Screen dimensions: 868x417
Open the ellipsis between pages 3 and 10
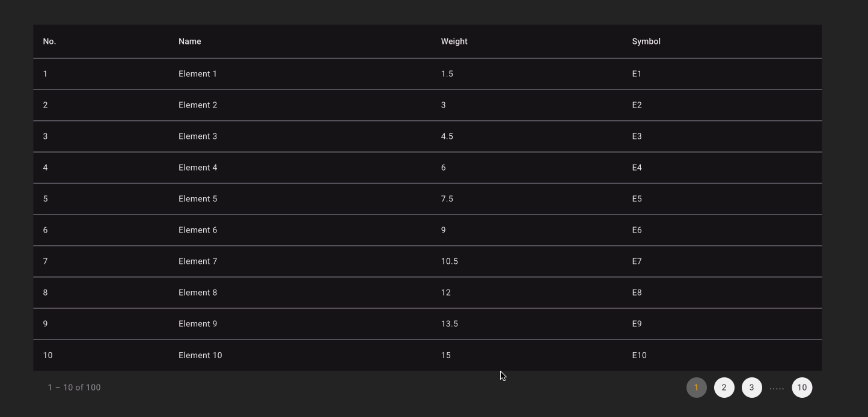pos(777,388)
